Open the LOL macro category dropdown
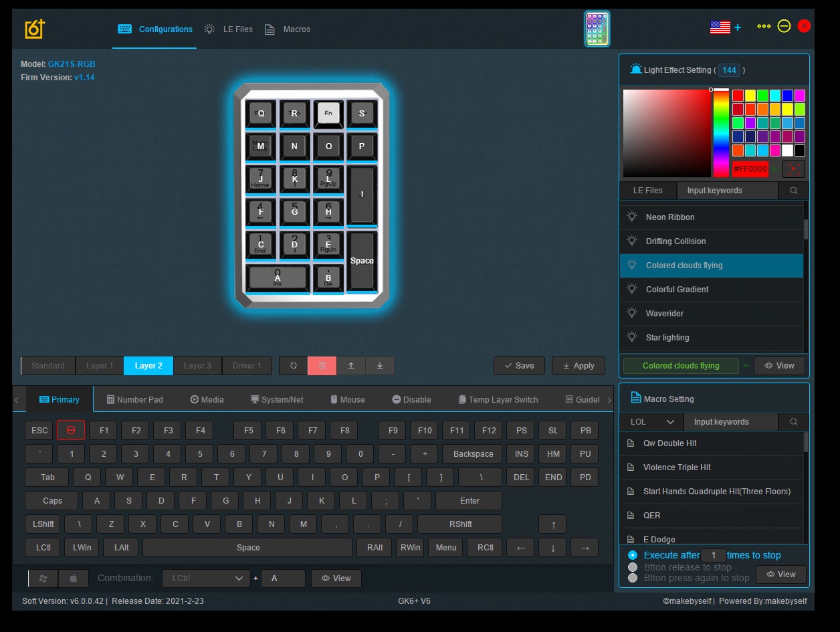 (651, 422)
